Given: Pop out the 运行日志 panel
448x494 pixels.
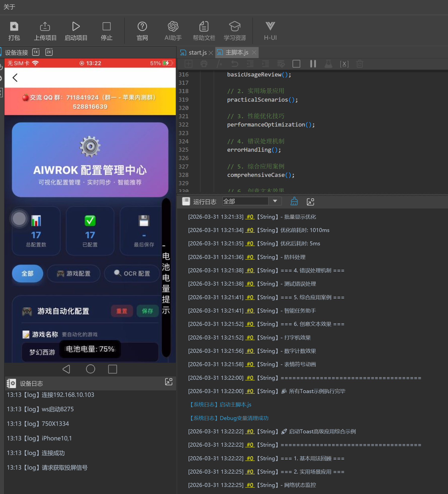Looking at the screenshot, I should [x=310, y=202].
